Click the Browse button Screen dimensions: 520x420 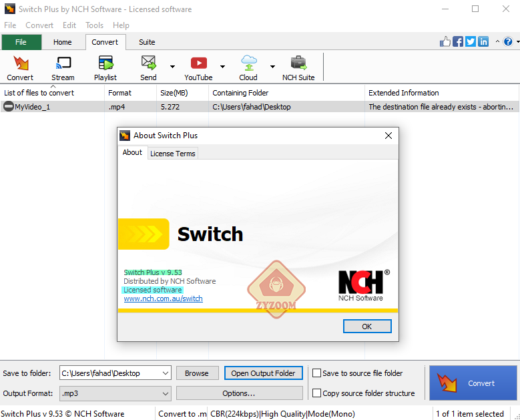pos(197,373)
